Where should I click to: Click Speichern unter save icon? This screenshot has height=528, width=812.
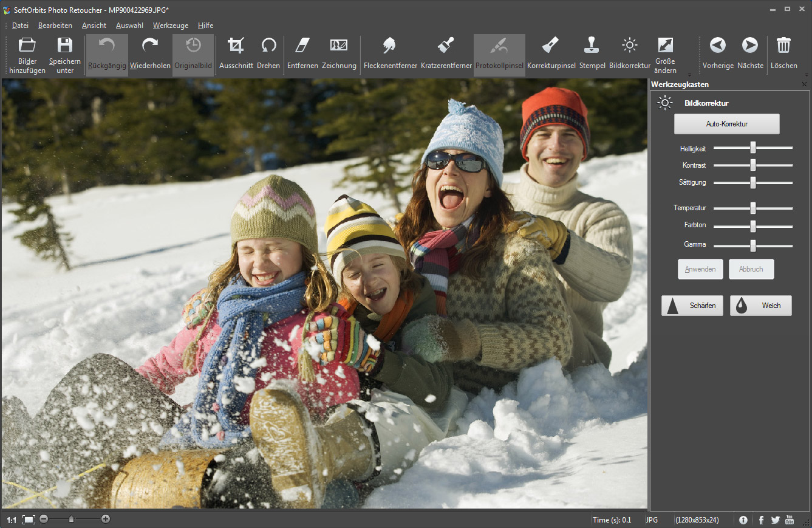tap(65, 54)
